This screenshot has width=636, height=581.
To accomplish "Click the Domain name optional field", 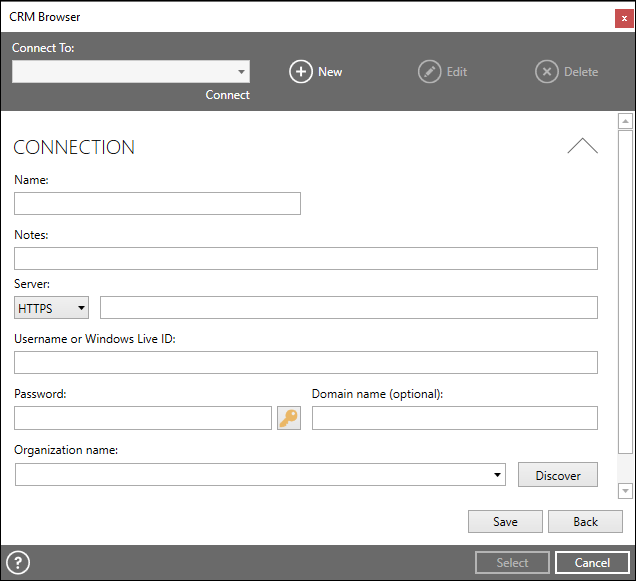I will [x=455, y=418].
